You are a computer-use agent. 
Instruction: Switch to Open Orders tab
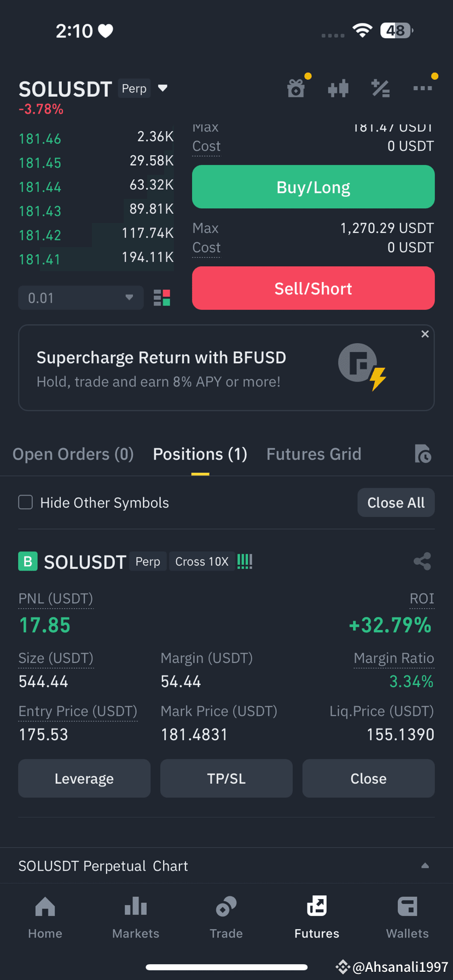point(73,454)
